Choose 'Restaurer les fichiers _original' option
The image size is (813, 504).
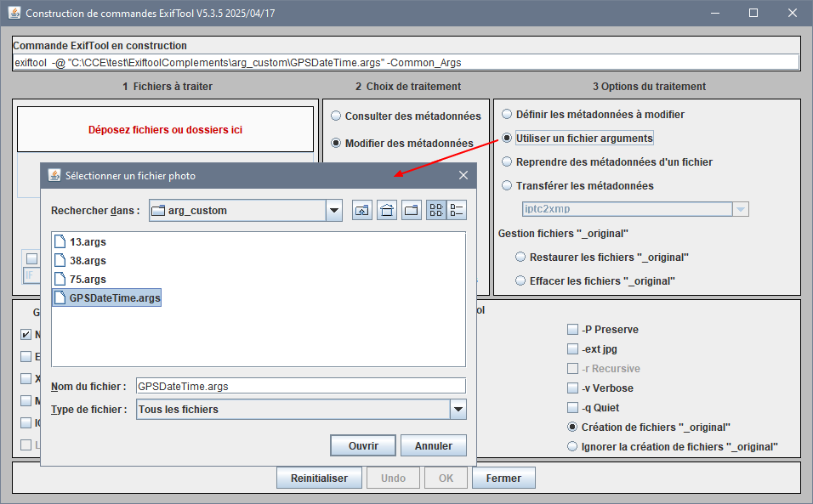pyautogui.click(x=520, y=258)
